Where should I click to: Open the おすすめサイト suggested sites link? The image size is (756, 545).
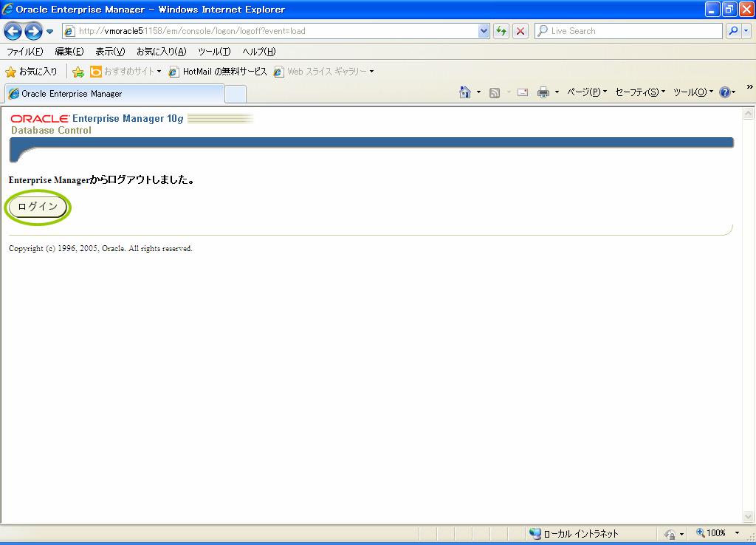pyautogui.click(x=126, y=72)
